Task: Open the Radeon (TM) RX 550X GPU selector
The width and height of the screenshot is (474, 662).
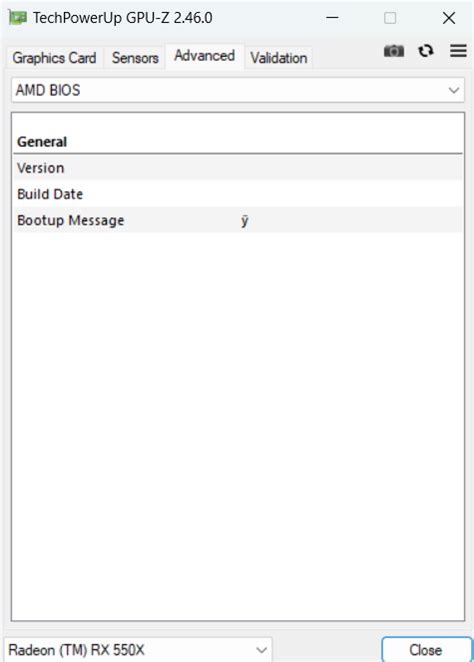Action: pos(138,650)
